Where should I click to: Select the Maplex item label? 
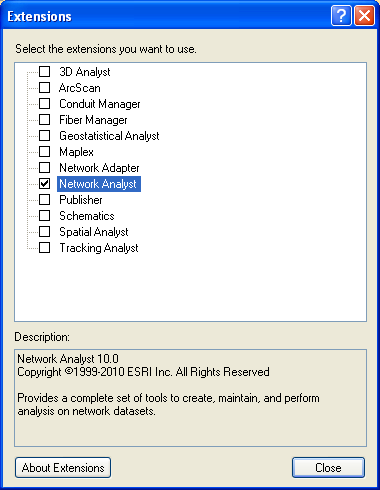pos(76,152)
